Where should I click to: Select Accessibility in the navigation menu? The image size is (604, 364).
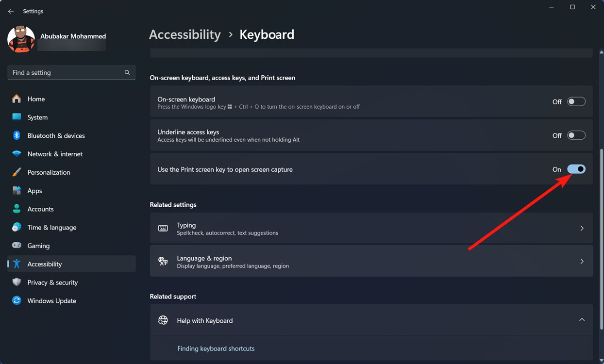coord(44,264)
